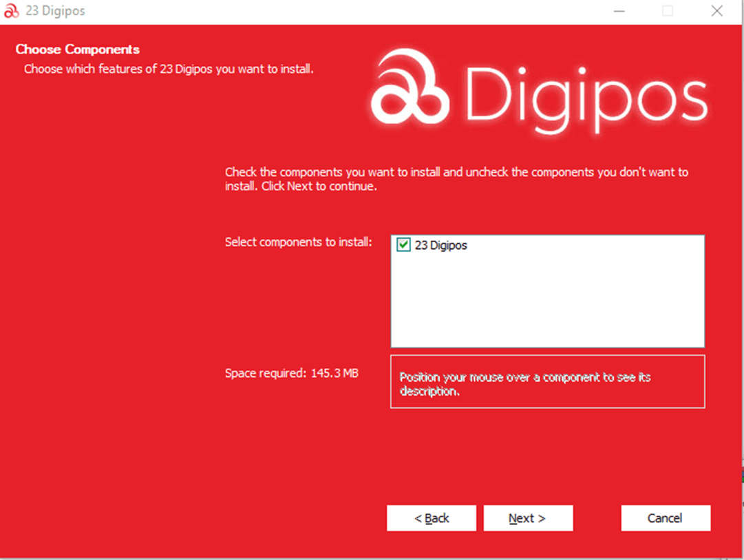
Task: Click the Space required 145.3 MB text
Action: (292, 374)
